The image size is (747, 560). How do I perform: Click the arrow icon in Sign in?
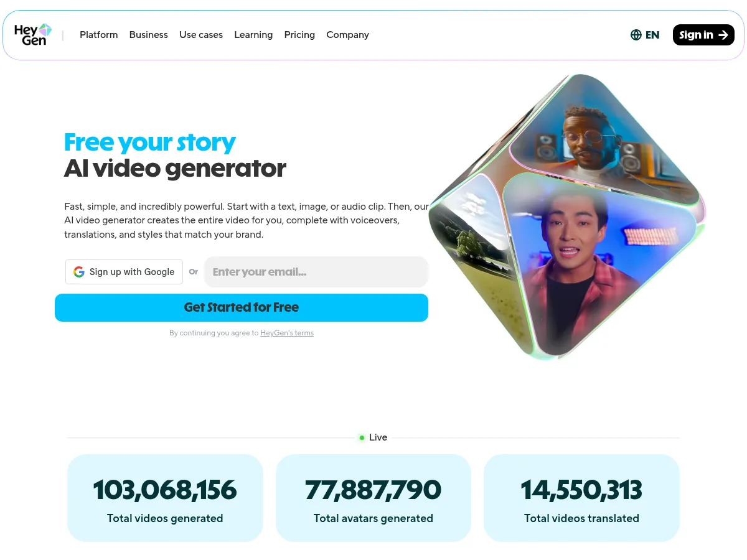723,35
